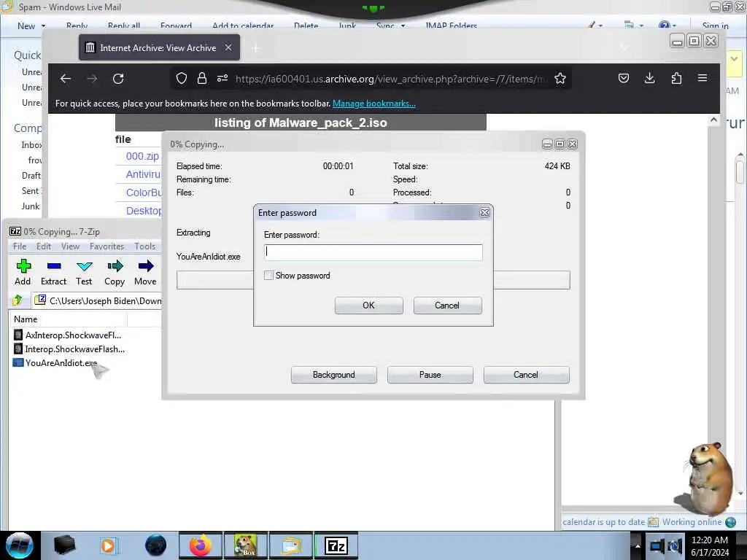The height and width of the screenshot is (560, 747).
Task: Open Firefox from the taskbar
Action: tap(201, 545)
